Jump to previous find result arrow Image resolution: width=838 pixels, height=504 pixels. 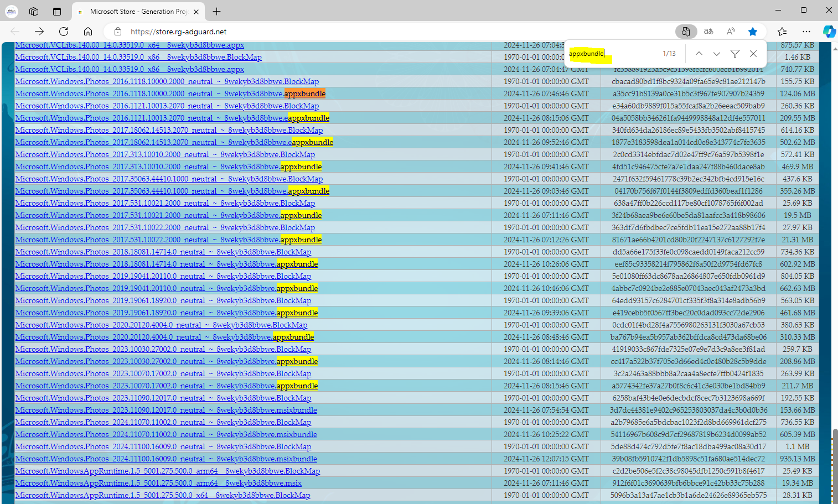(x=699, y=54)
